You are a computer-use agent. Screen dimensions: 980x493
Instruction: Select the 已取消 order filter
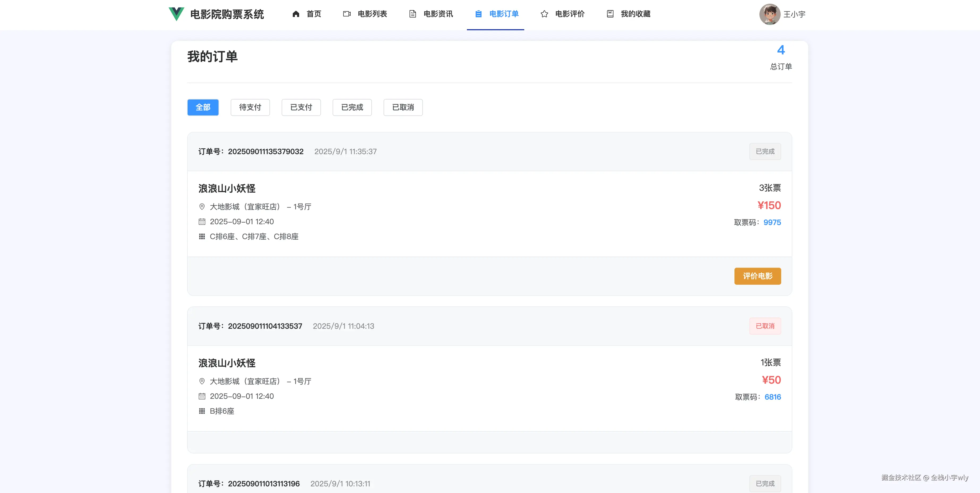[x=403, y=107]
